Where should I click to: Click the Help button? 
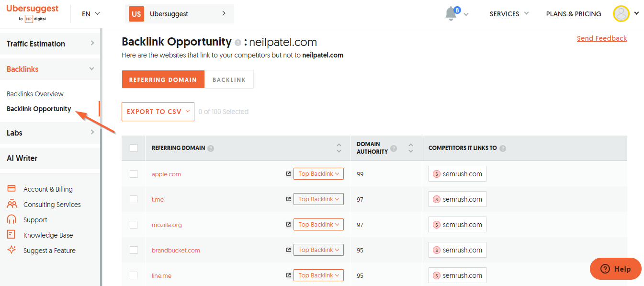pos(615,269)
